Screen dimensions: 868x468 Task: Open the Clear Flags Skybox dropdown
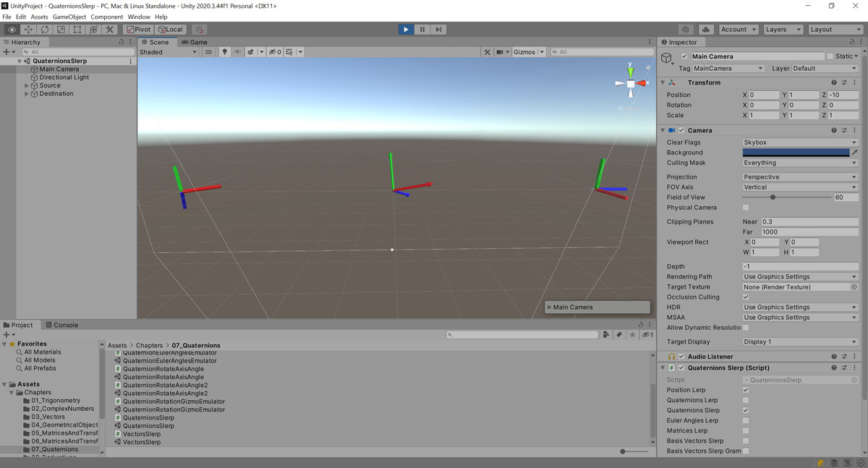801,142
